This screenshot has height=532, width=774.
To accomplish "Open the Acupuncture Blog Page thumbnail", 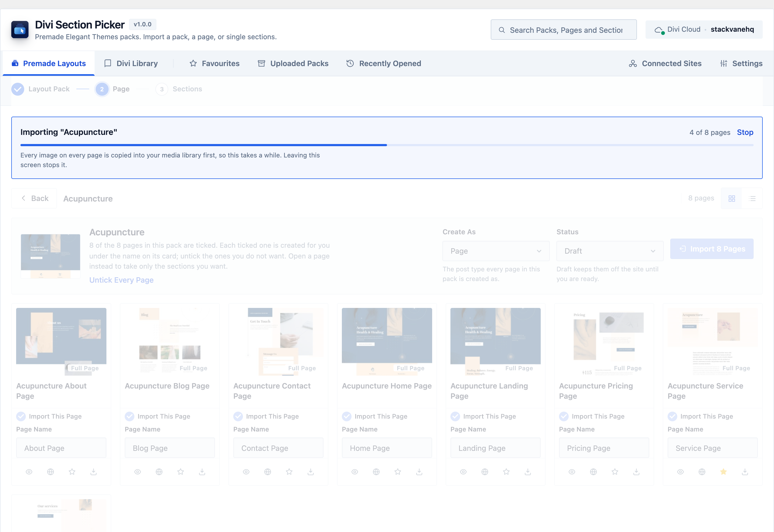I will pyautogui.click(x=170, y=342).
